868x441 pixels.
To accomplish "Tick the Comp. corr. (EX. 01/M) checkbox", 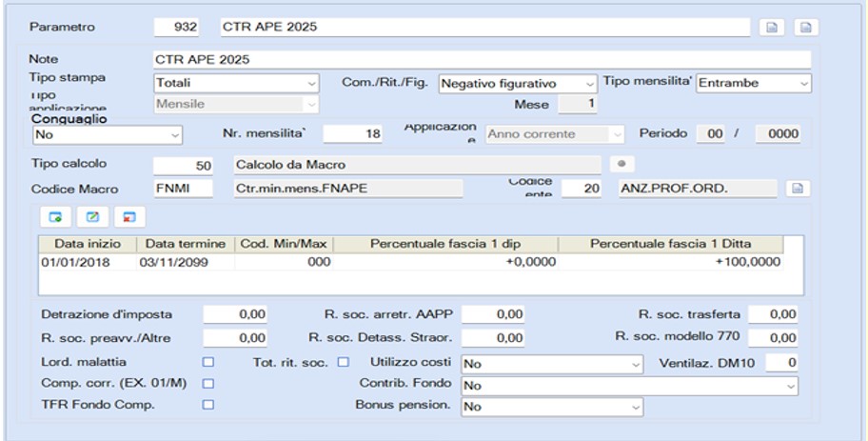I will point(208,384).
